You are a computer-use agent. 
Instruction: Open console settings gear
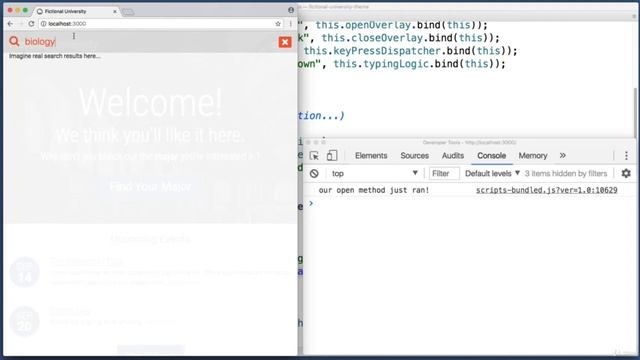(x=626, y=173)
